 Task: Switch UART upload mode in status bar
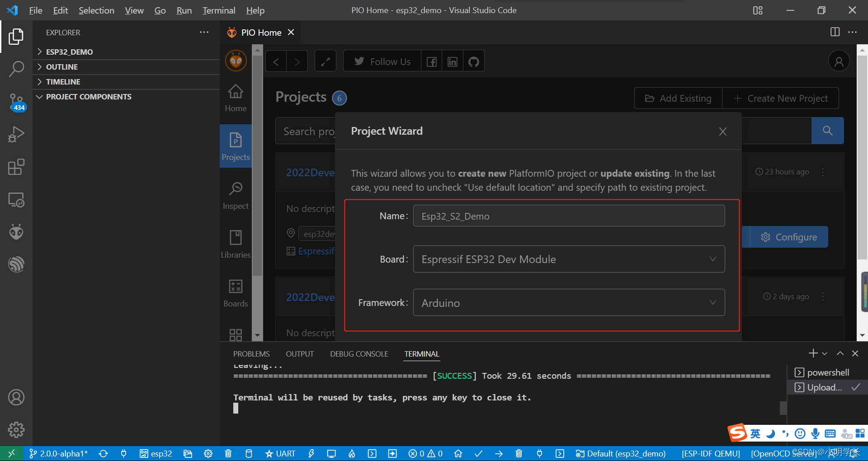[x=280, y=454]
